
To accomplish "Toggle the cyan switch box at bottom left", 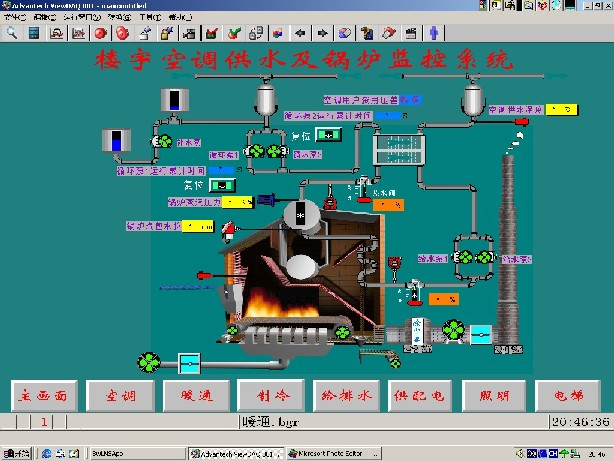I will click(189, 360).
